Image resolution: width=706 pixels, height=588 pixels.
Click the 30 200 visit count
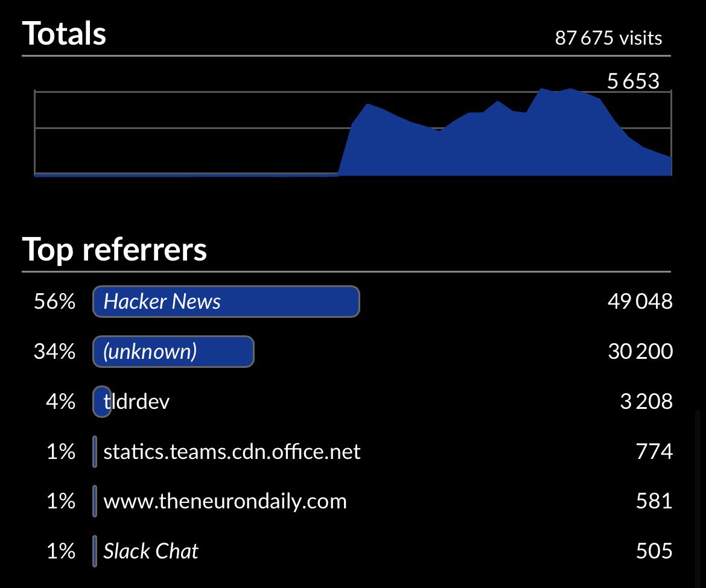coord(640,351)
